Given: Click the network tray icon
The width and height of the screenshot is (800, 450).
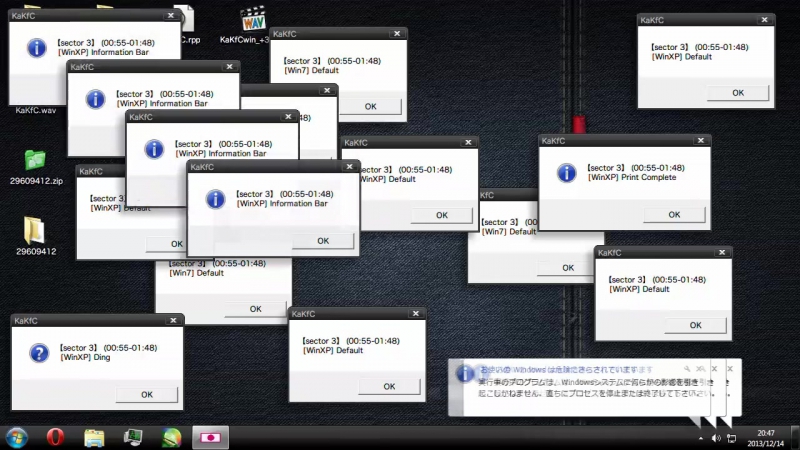Looking at the screenshot, I should [x=732, y=438].
